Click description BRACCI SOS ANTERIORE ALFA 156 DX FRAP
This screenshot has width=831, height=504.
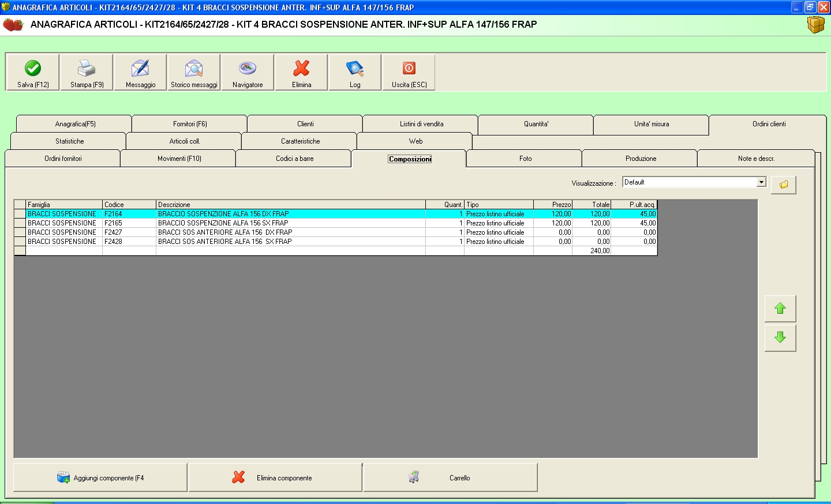(291, 232)
